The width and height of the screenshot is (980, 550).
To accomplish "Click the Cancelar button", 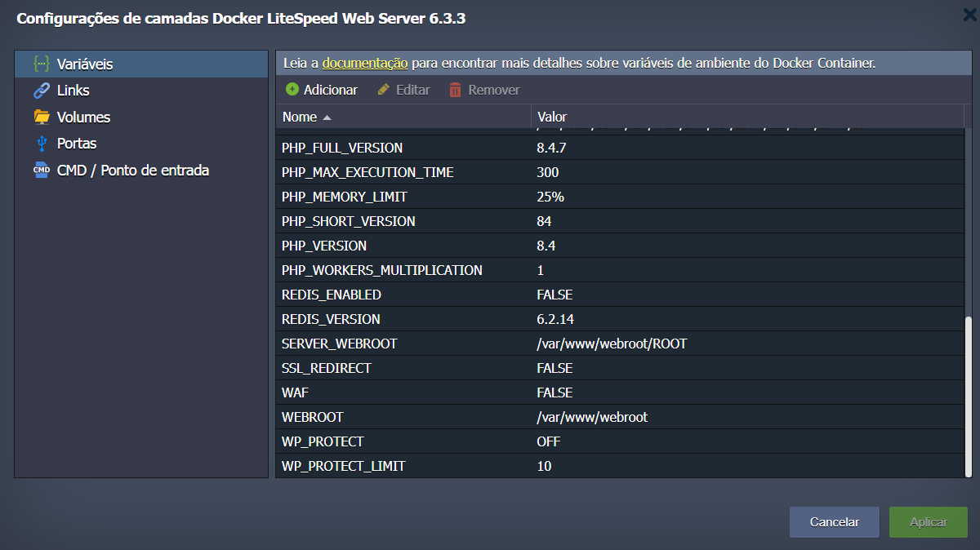I will point(835,522).
